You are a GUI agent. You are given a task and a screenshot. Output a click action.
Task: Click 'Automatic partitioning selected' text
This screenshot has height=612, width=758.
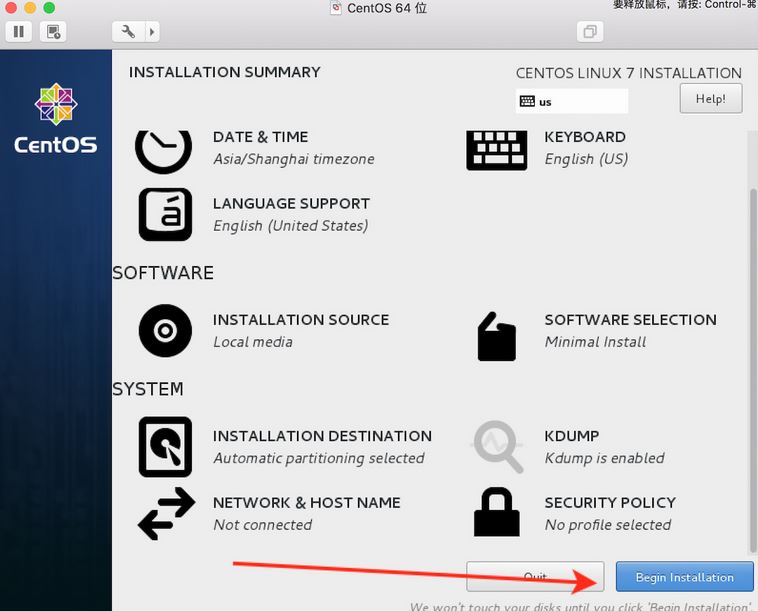319,458
